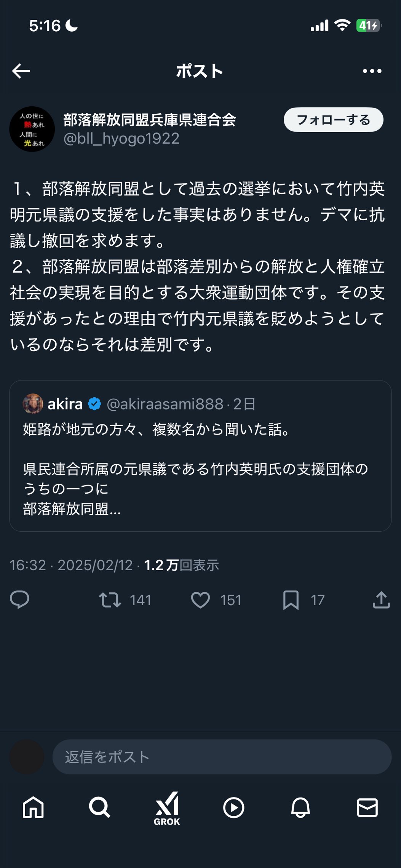Open the notifications bell tab
401x868 pixels.
point(300,807)
